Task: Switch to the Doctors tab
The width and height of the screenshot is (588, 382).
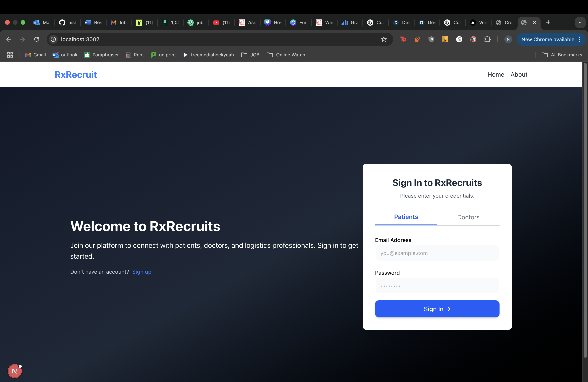Action: pos(468,217)
